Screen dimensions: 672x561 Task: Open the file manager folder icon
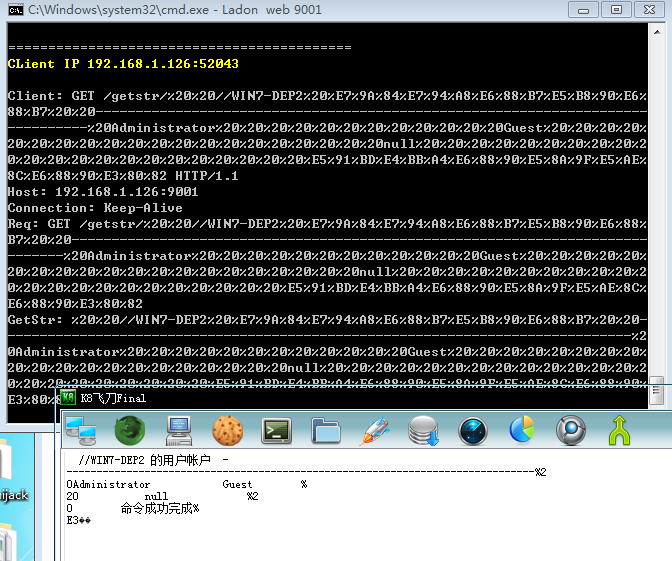[x=326, y=430]
